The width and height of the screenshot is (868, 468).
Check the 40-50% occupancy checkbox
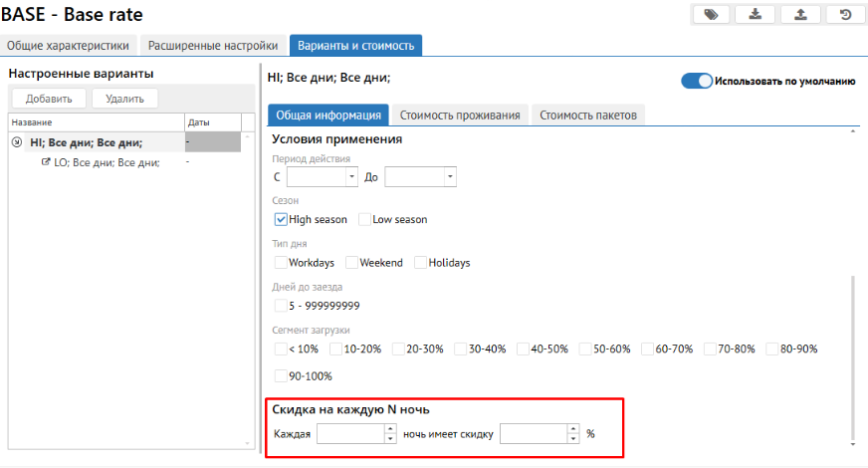[x=524, y=349]
